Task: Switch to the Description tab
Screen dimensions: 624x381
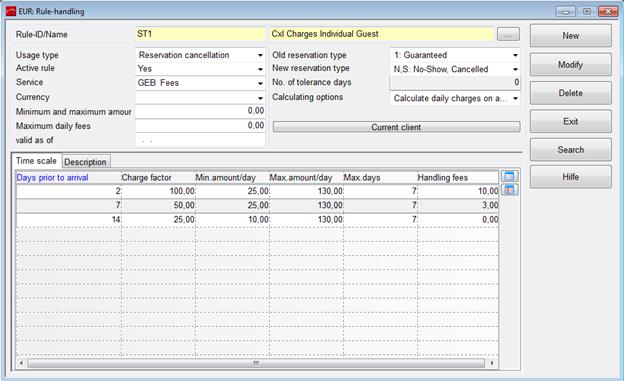Action: click(x=85, y=162)
